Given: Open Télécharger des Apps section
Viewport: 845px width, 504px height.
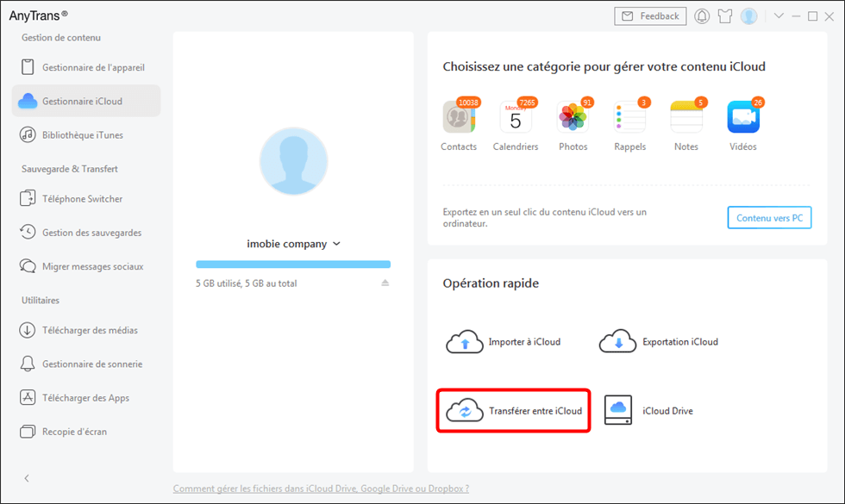Looking at the screenshot, I should 86,397.
